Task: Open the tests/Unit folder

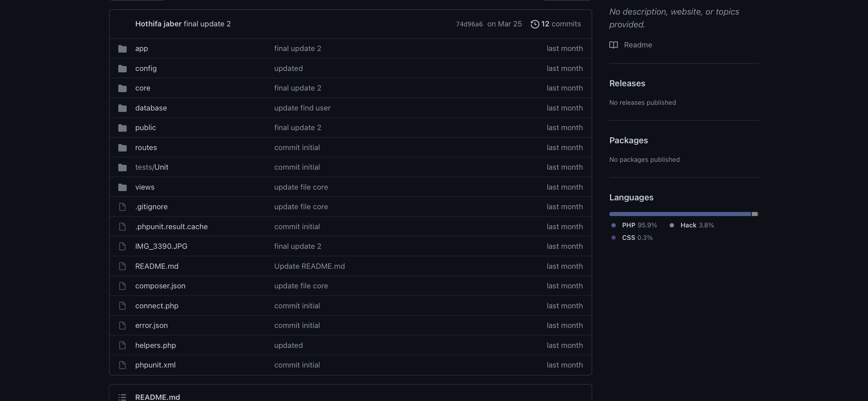Action: pyautogui.click(x=152, y=167)
